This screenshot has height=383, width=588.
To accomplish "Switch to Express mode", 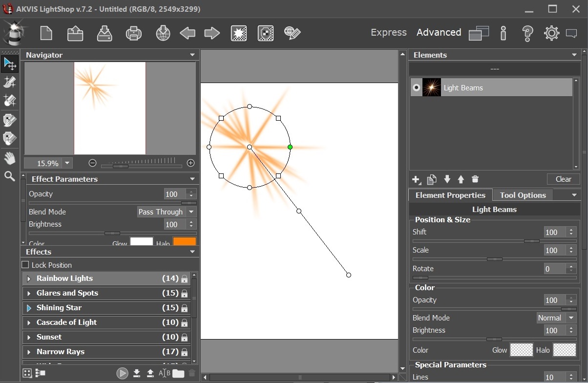I will click(389, 32).
